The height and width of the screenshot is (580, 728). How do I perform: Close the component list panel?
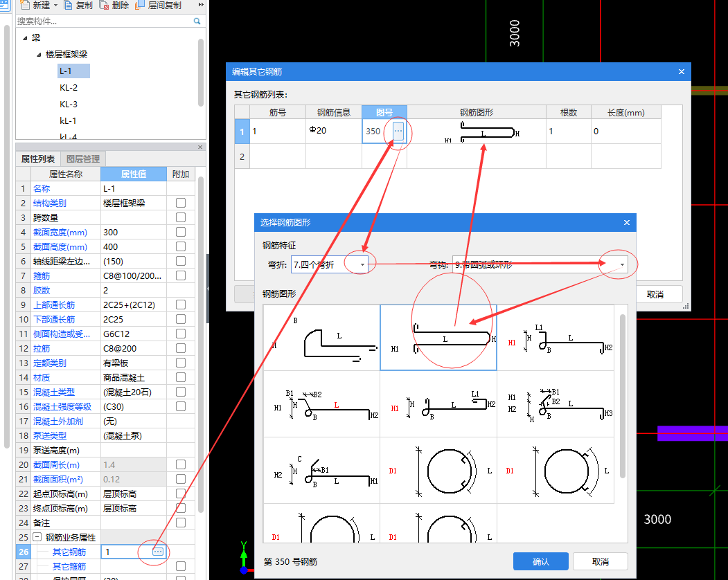pos(200,147)
